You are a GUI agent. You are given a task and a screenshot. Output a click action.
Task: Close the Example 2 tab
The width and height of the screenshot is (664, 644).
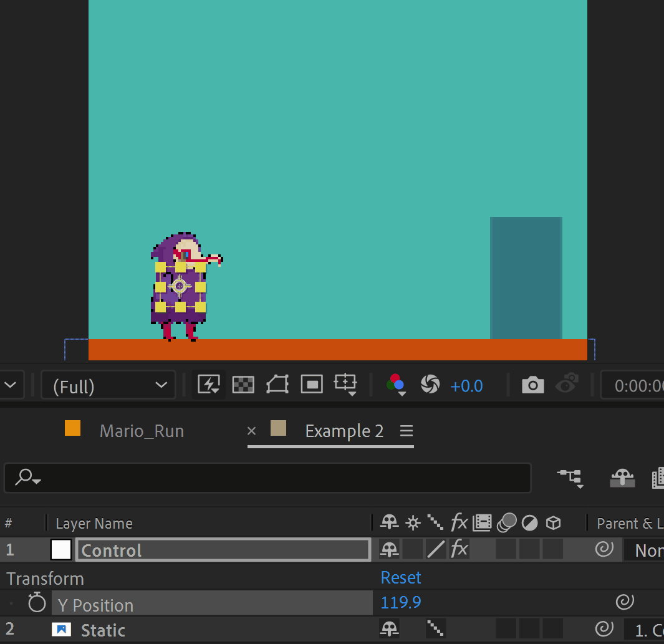(251, 431)
